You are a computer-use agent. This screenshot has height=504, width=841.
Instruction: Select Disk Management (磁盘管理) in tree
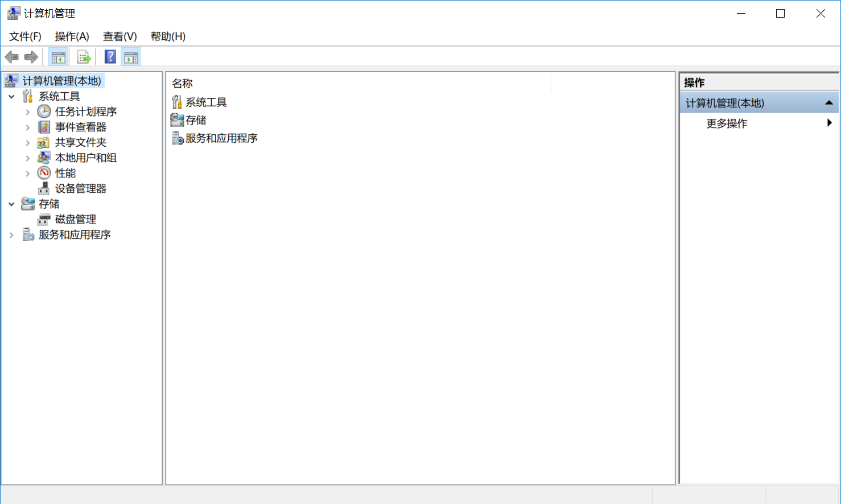[75, 219]
